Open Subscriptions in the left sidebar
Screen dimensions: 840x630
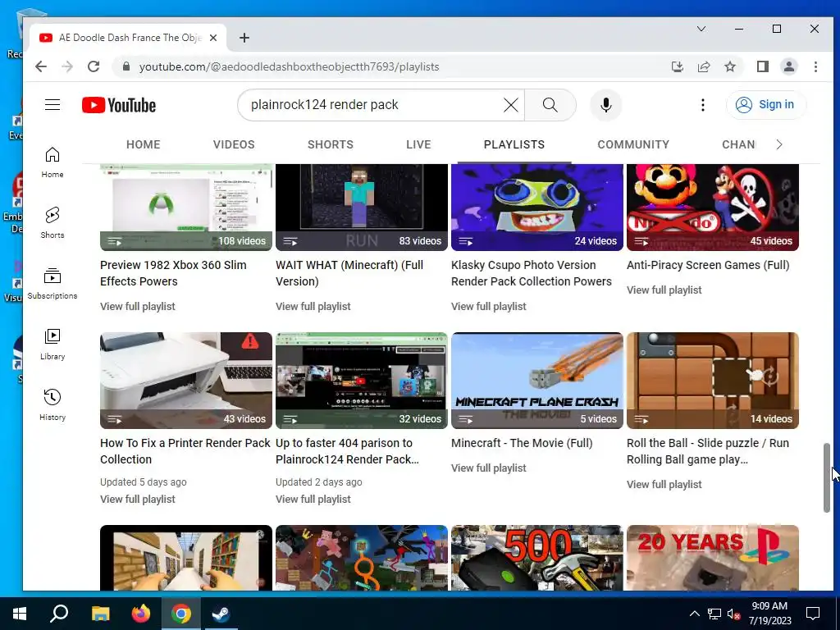tap(52, 284)
